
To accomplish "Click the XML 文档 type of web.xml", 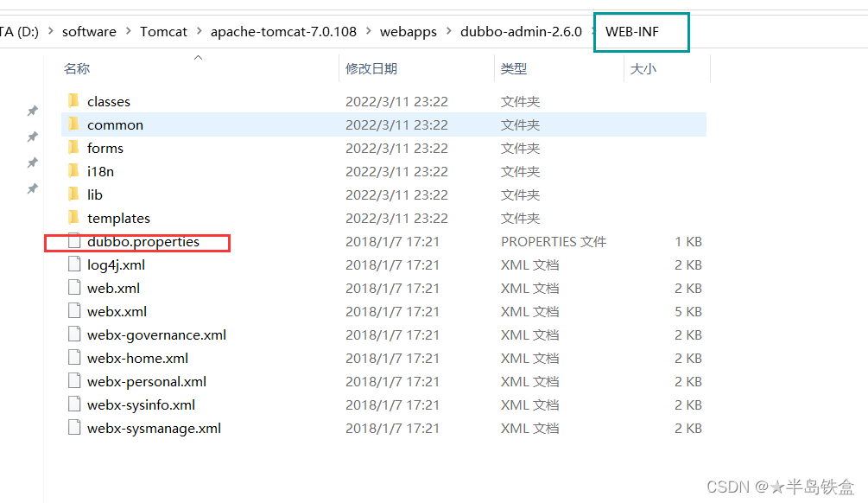I will coord(529,288).
